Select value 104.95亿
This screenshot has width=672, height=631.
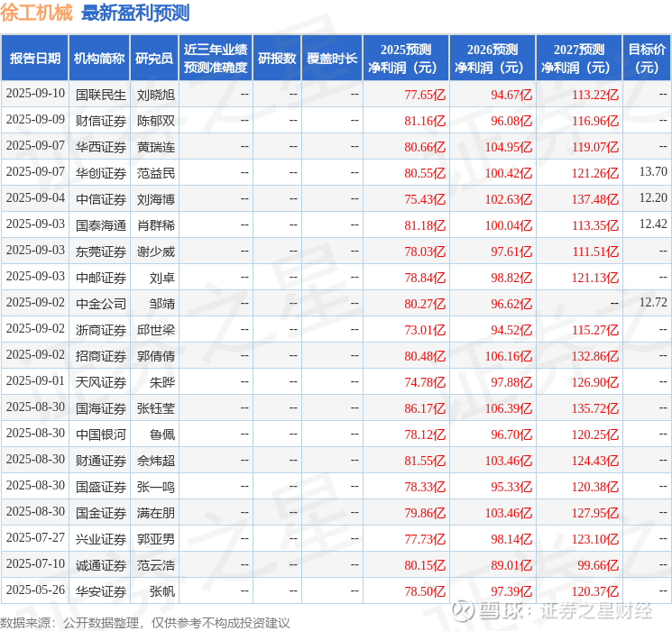509,147
